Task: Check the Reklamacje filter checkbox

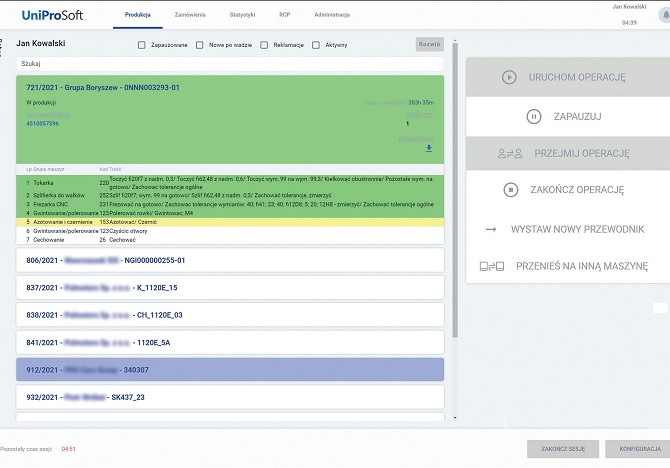Action: point(264,45)
